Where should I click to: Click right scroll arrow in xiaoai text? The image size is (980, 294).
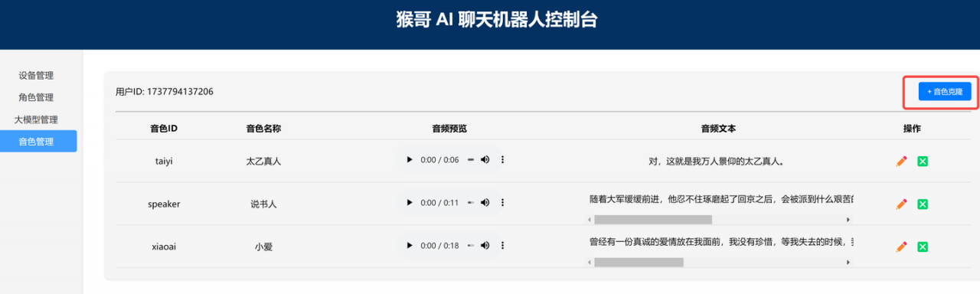[x=848, y=262]
